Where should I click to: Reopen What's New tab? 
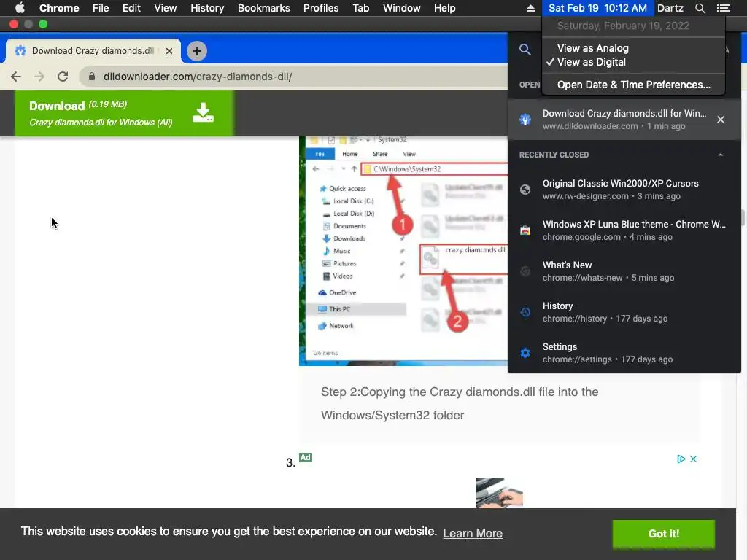click(x=624, y=271)
